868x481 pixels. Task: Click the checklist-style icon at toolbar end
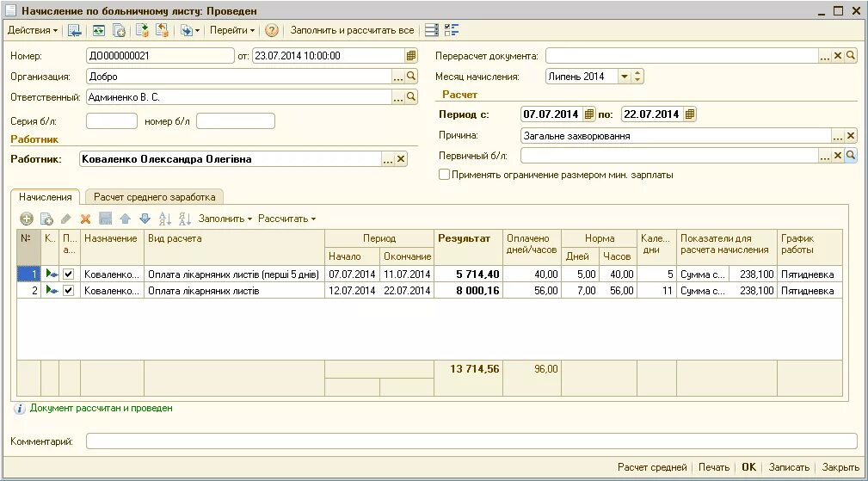pos(452,30)
